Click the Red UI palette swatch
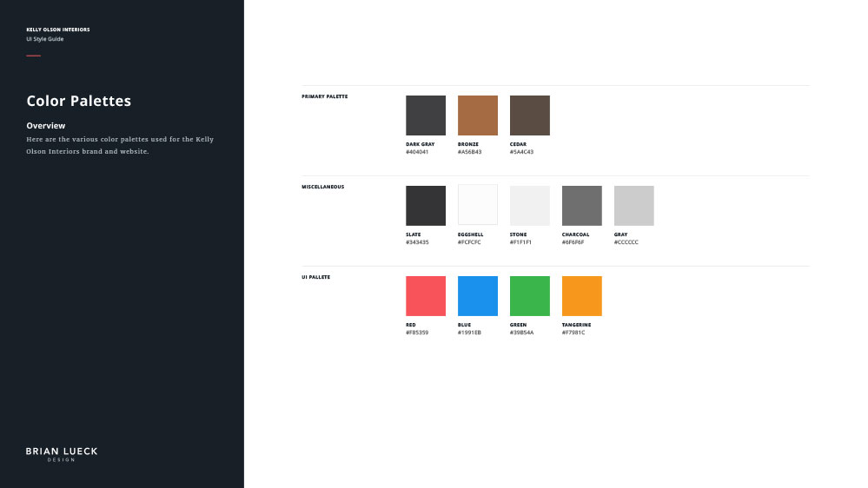 [426, 296]
